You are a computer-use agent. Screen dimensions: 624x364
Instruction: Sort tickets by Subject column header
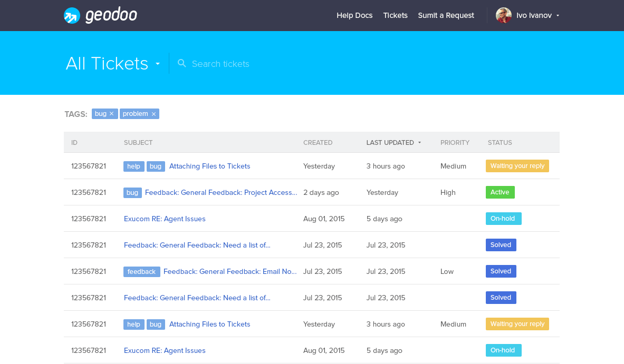coord(138,142)
